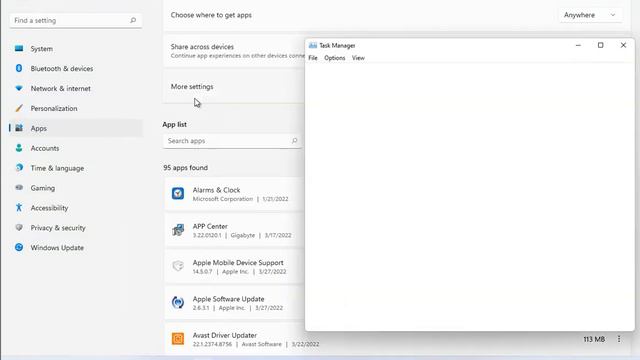Close the Task Manager window

coord(623,45)
